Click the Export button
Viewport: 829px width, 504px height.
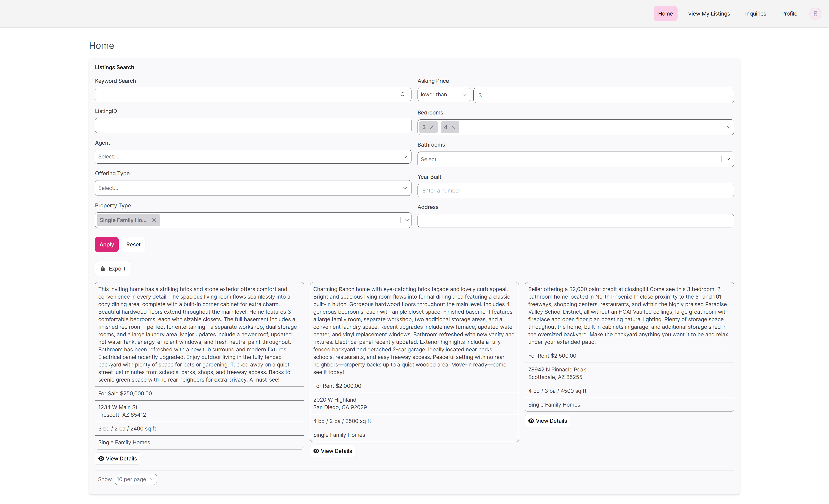coord(113,269)
